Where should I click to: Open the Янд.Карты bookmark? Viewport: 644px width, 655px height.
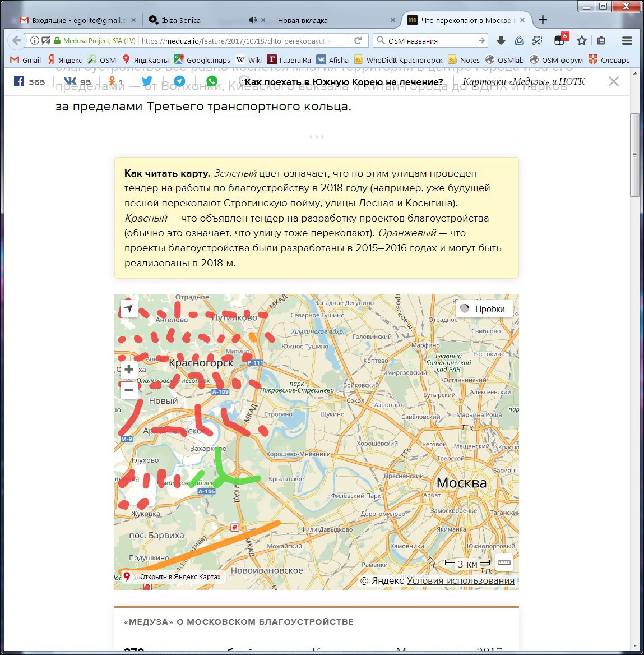(x=146, y=60)
